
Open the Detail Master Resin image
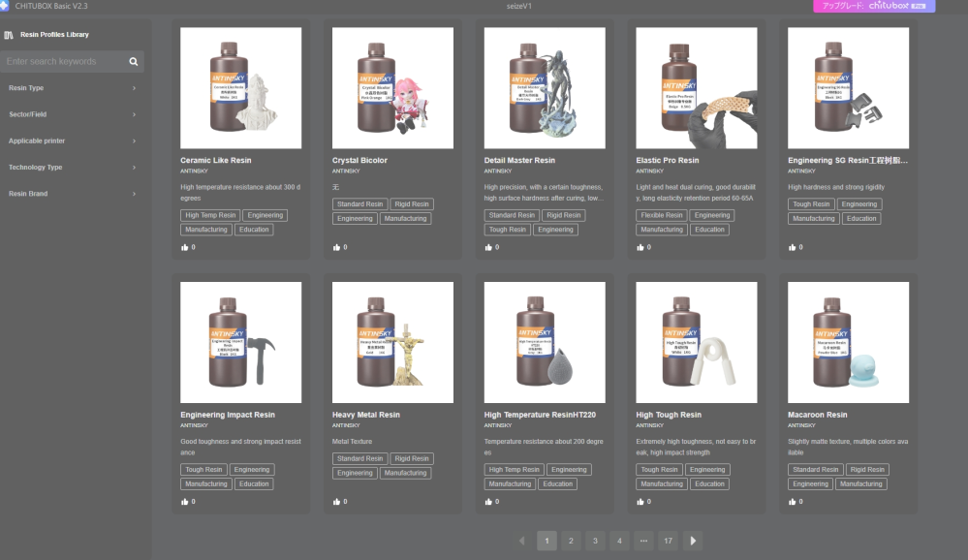tap(545, 87)
